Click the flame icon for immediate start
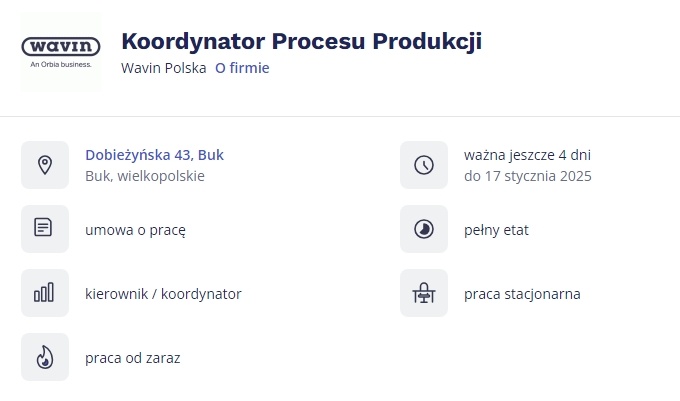 tap(45, 357)
